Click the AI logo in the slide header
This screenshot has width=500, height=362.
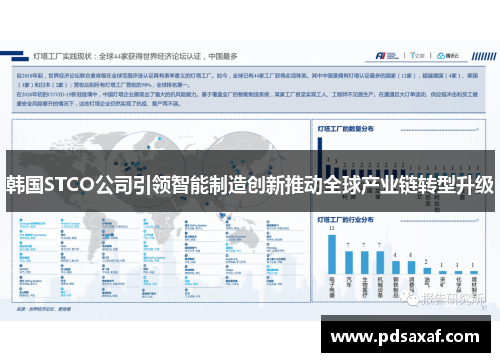click(x=387, y=56)
